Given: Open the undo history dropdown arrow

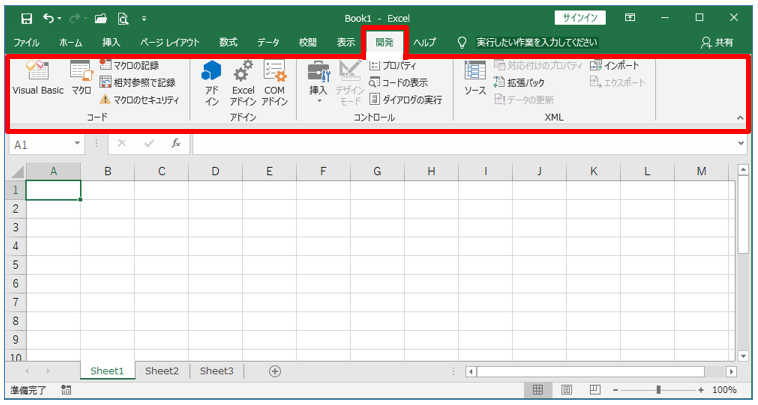Looking at the screenshot, I should [x=59, y=19].
